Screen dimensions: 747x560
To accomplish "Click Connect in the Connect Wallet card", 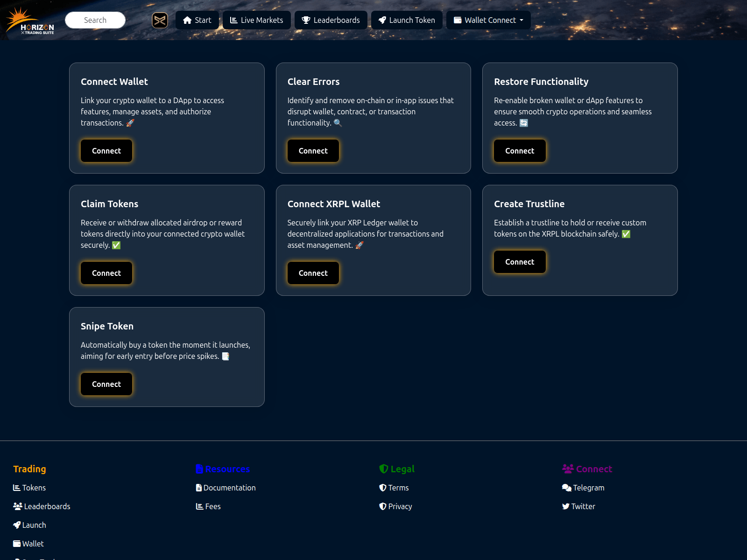I will (106, 151).
